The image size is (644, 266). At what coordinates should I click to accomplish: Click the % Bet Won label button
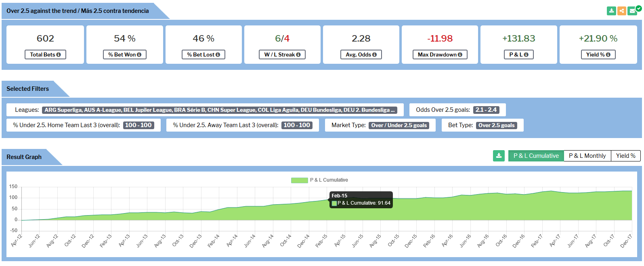click(x=124, y=54)
